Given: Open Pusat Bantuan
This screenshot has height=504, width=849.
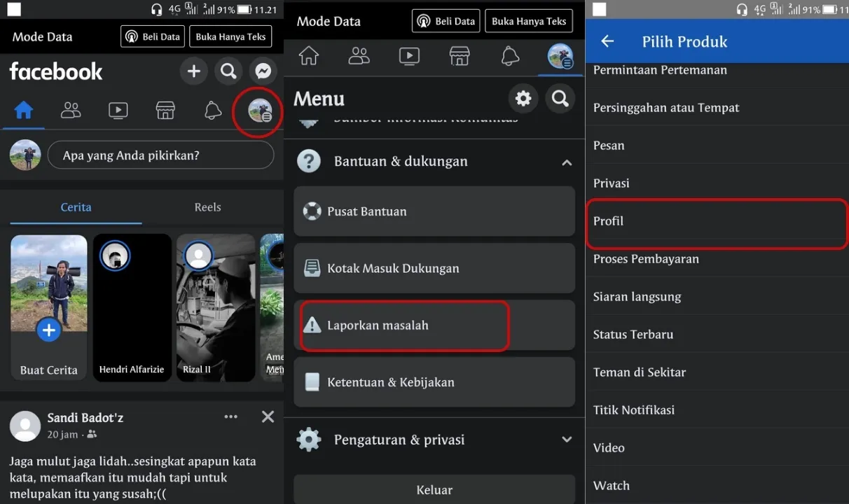Looking at the screenshot, I should click(x=434, y=211).
